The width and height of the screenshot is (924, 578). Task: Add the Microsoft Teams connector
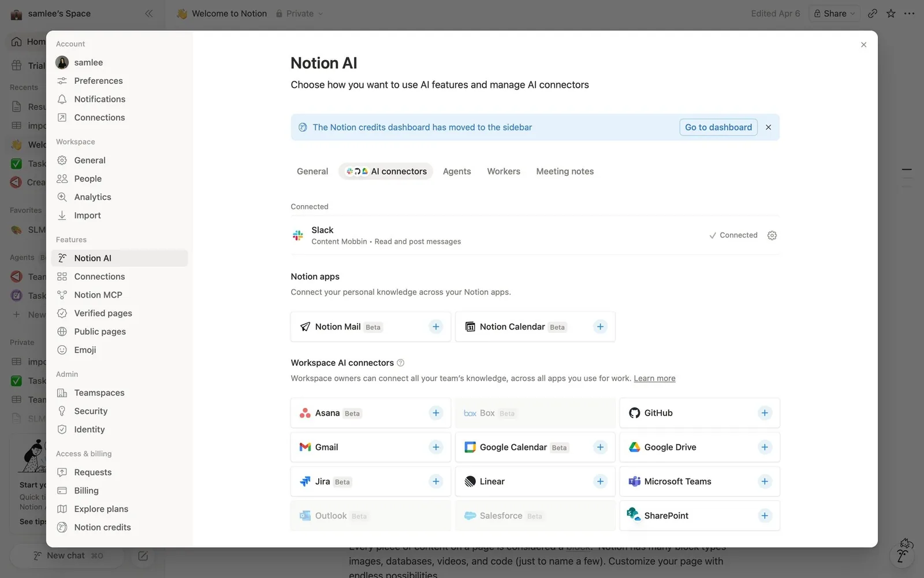point(765,481)
